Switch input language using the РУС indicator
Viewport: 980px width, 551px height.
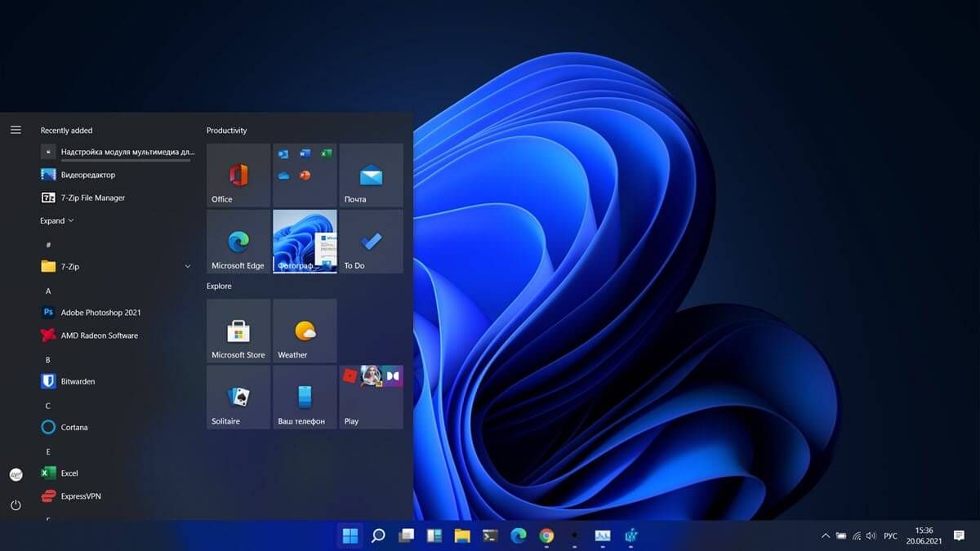click(x=890, y=536)
